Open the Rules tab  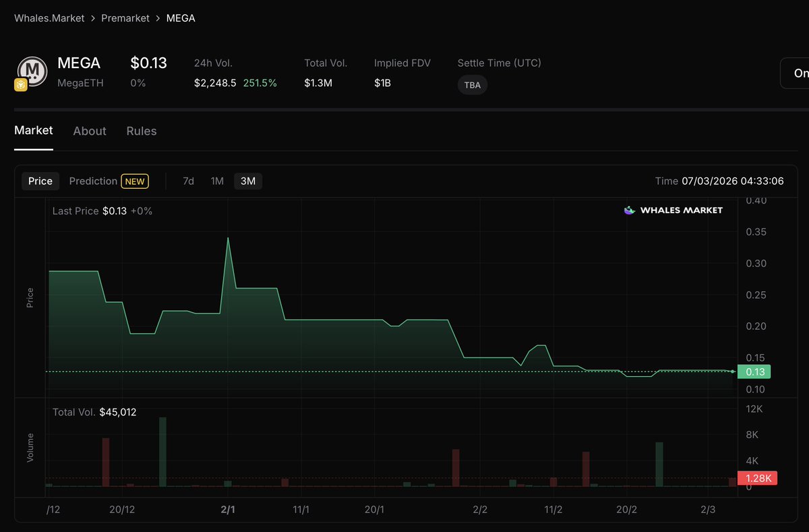[x=142, y=131]
